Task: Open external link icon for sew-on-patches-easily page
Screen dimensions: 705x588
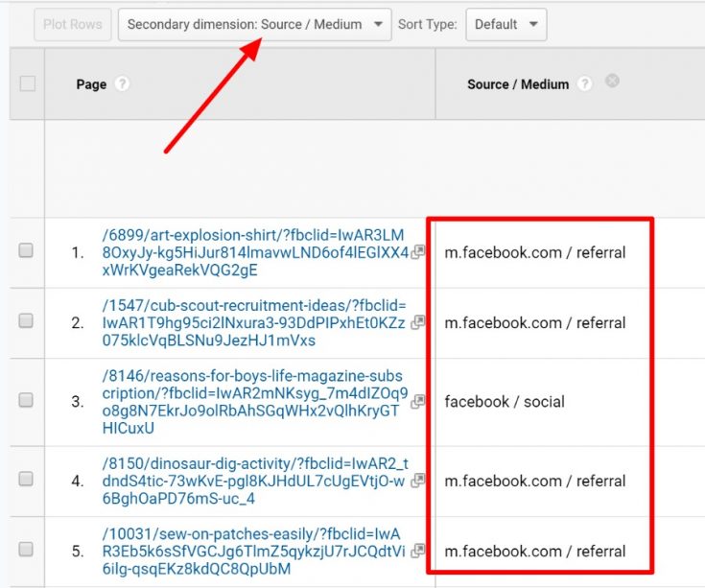Action: point(418,551)
